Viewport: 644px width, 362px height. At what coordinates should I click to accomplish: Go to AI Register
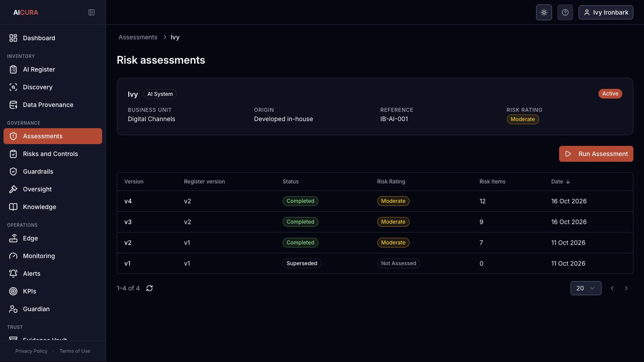[53, 69]
